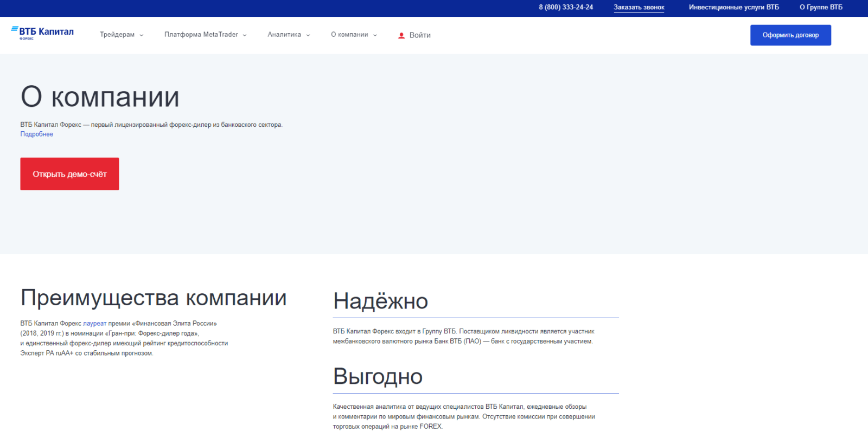Expand the Трейдерам dropdown chevron
The image size is (868, 444).
coord(142,35)
